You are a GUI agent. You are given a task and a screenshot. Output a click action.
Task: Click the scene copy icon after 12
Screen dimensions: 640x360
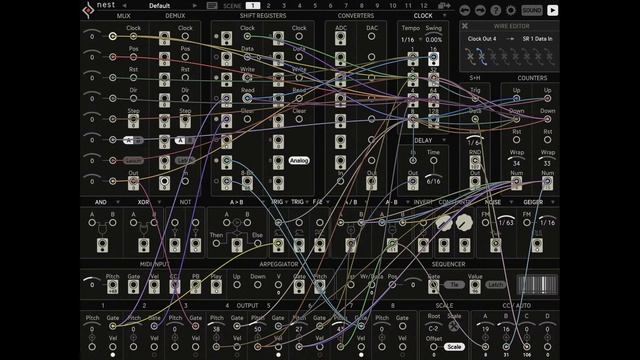pyautogui.click(x=444, y=6)
